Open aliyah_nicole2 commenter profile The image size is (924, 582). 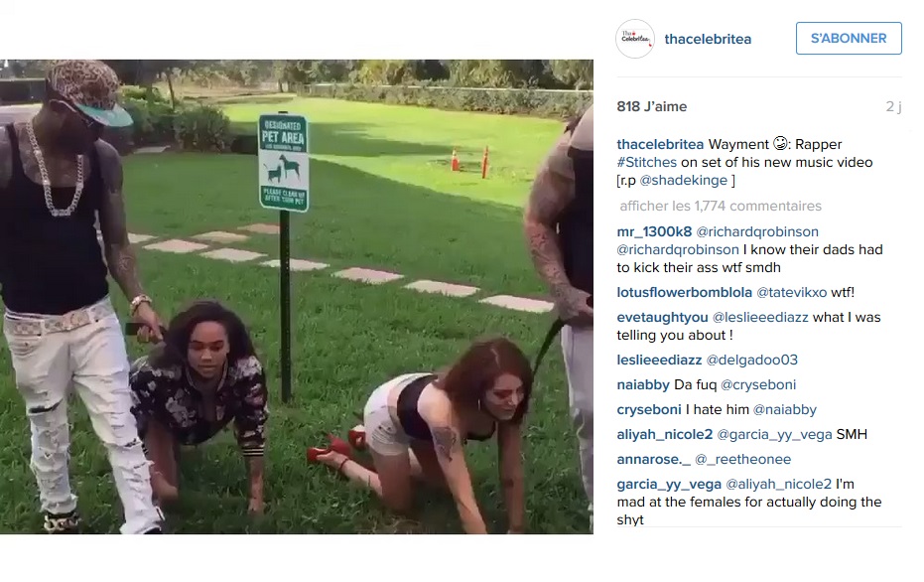(x=665, y=435)
